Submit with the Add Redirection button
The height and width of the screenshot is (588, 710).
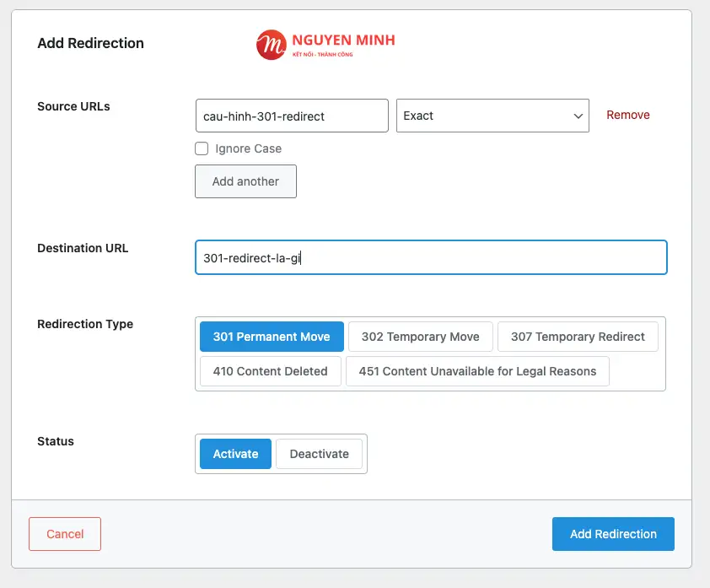pos(613,533)
